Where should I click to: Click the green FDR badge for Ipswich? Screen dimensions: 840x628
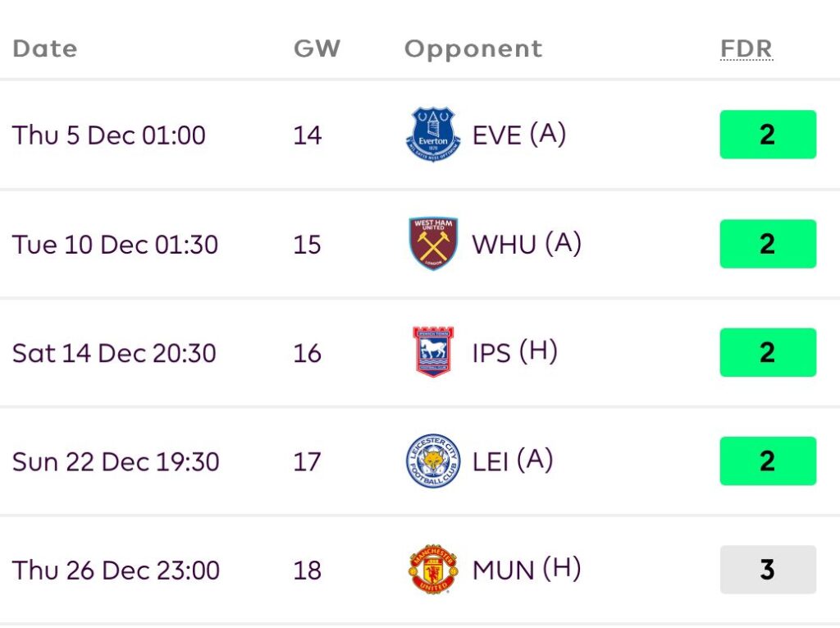tap(768, 352)
